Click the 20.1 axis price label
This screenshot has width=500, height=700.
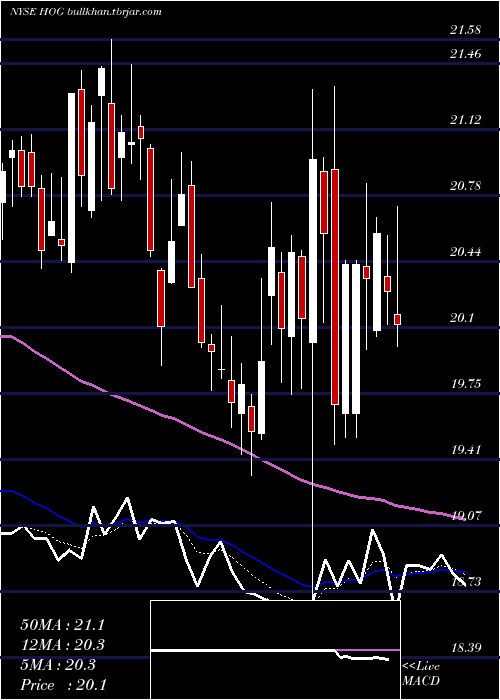(462, 318)
